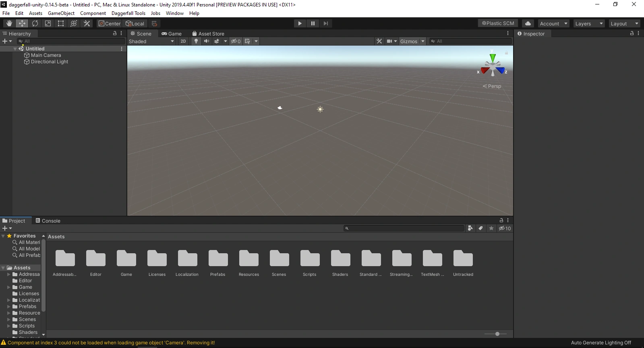Open the Component menu

point(93,13)
